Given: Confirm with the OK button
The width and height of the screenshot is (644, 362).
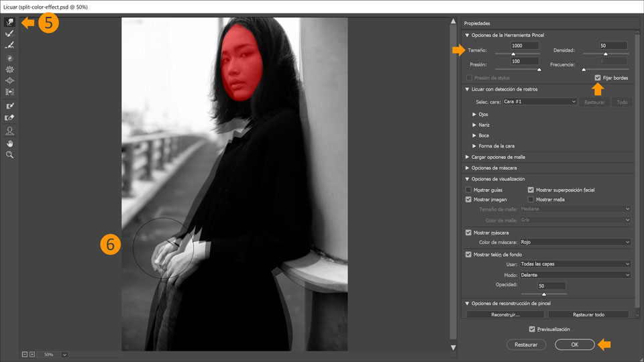Looking at the screenshot, I should [x=575, y=345].
